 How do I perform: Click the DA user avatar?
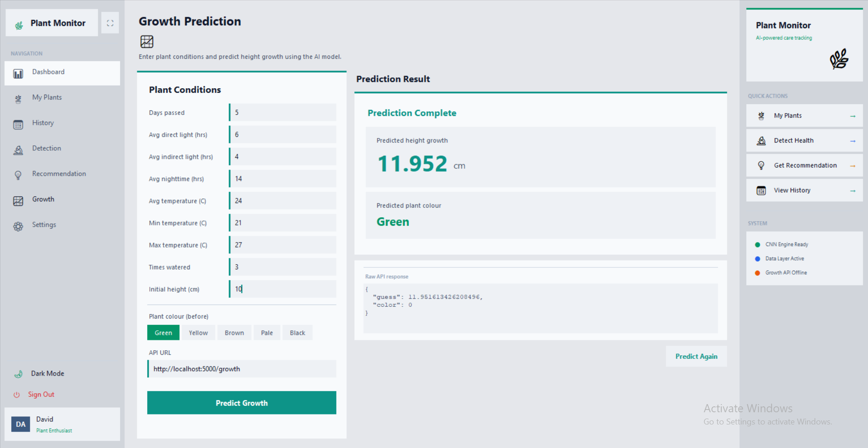[20, 424]
